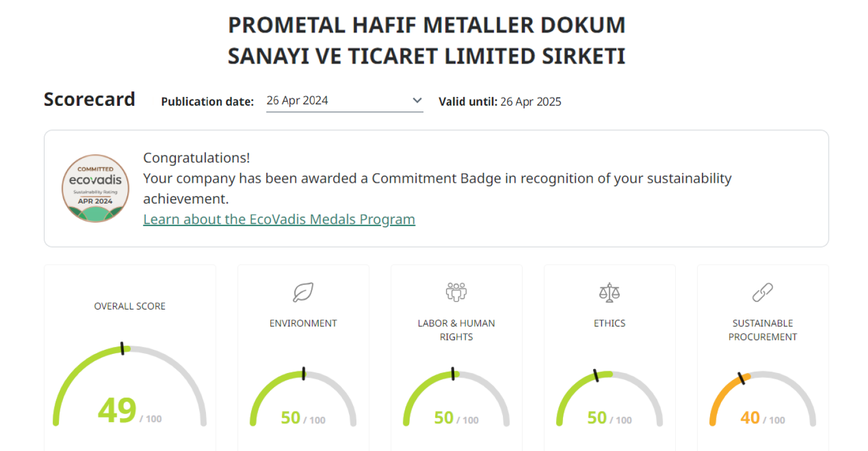Open Learn about the EcoVadis Medals Program link

tap(279, 220)
